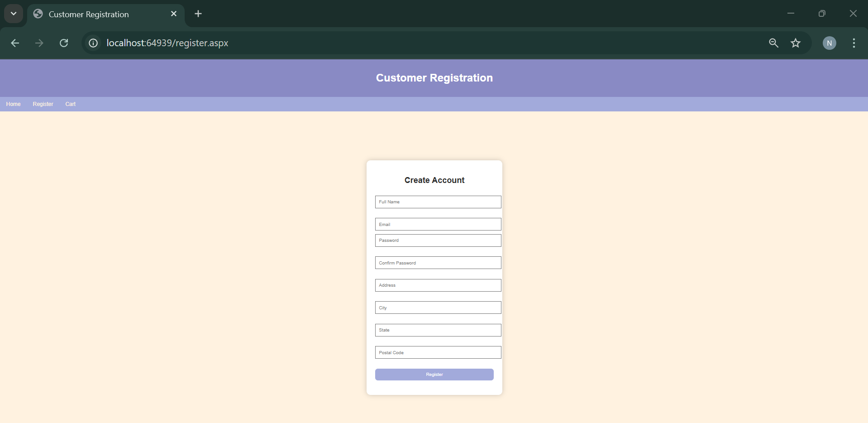This screenshot has width=868, height=423.
Task: Open the Cart navigation link
Action: [71, 104]
